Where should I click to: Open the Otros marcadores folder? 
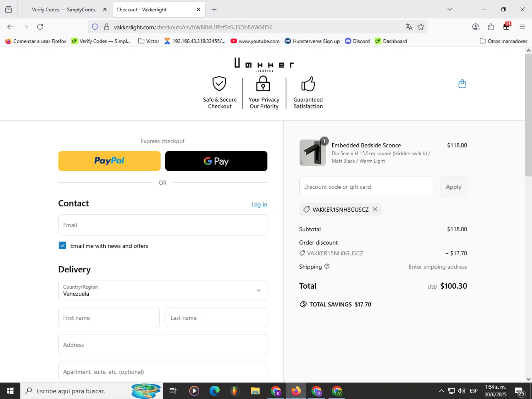(503, 41)
